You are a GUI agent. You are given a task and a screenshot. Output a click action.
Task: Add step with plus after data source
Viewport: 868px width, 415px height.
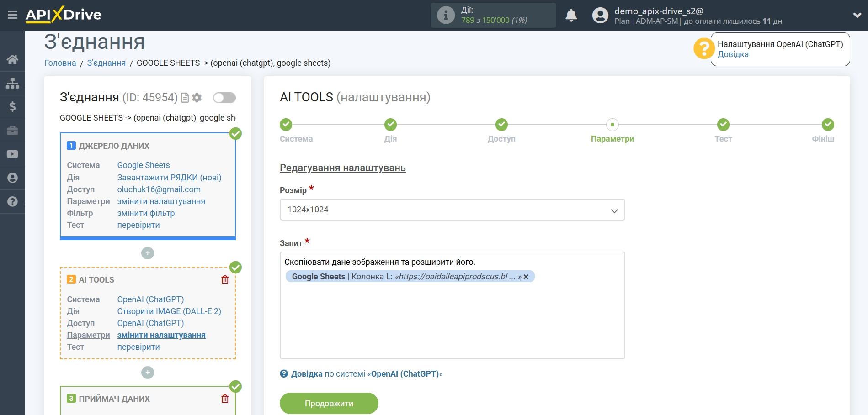[x=148, y=253]
